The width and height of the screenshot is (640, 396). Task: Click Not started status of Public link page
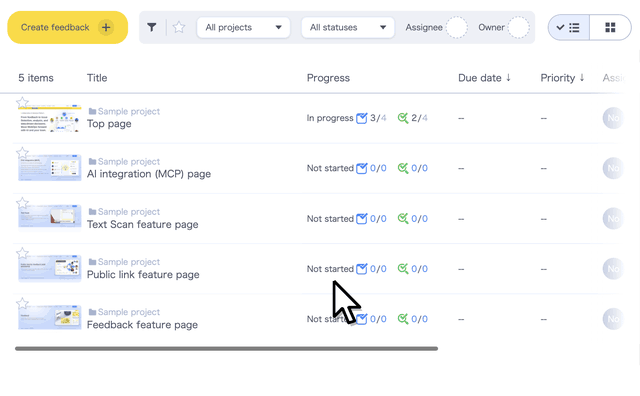coord(330,269)
